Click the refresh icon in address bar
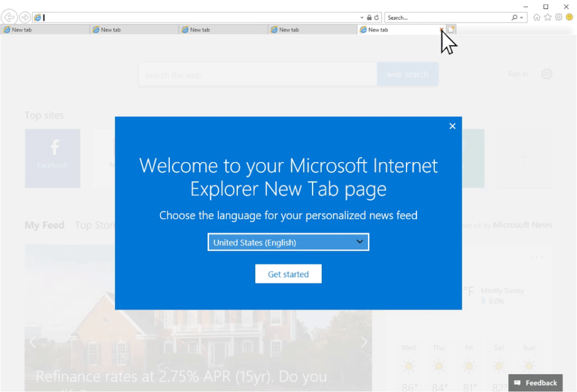The image size is (577, 392). pyautogui.click(x=377, y=17)
